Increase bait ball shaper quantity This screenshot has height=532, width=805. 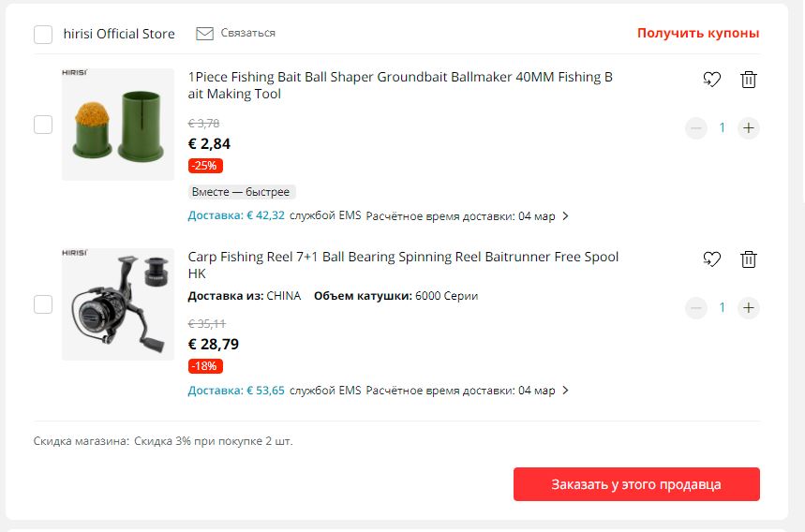(x=748, y=128)
